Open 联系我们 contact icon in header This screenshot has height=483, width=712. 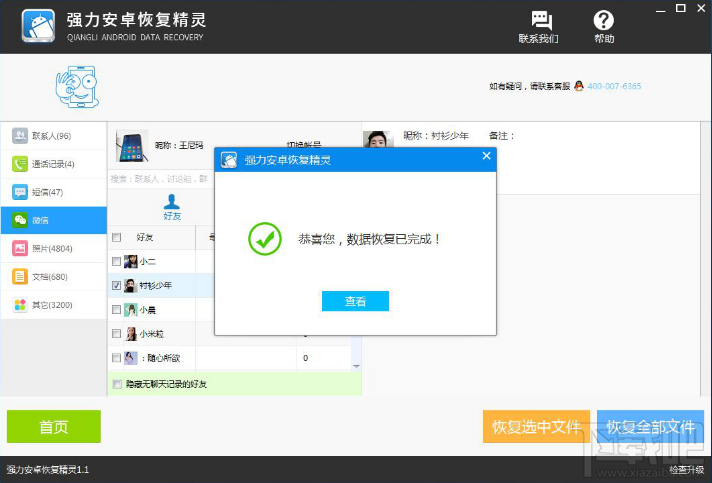click(x=540, y=26)
